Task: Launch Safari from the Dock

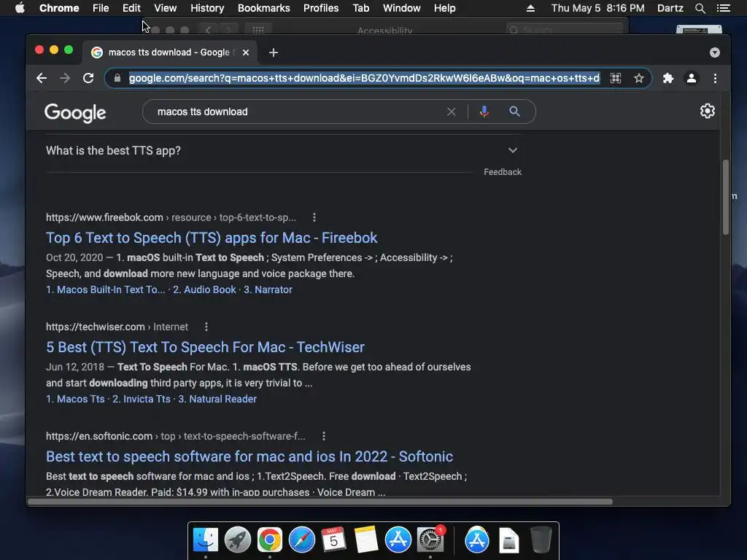Action: coord(301,540)
